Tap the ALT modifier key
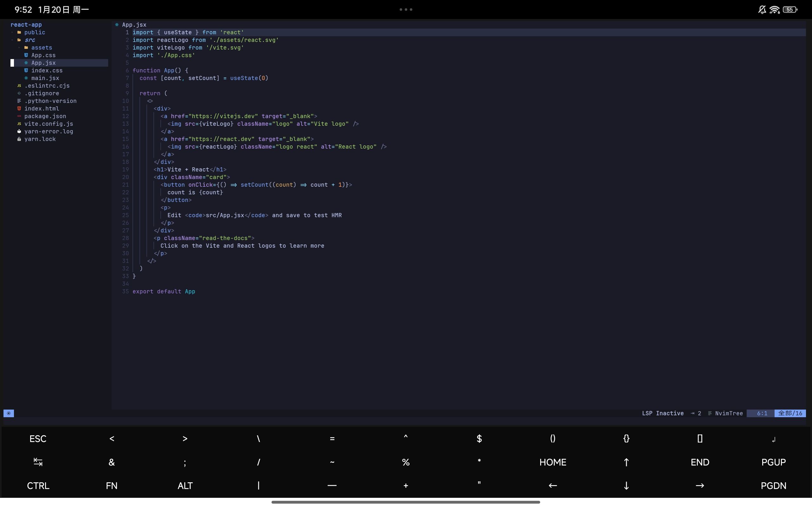812x508 pixels. [185, 485]
